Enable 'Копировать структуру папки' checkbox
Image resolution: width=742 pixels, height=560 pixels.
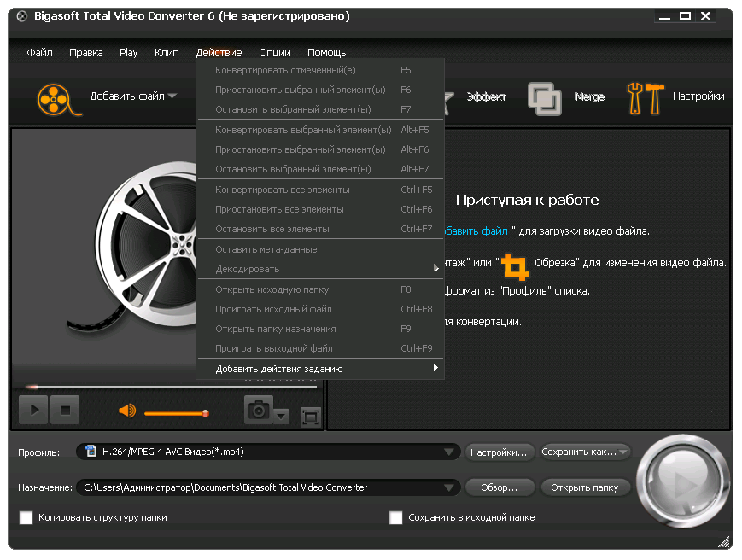pos(26,517)
